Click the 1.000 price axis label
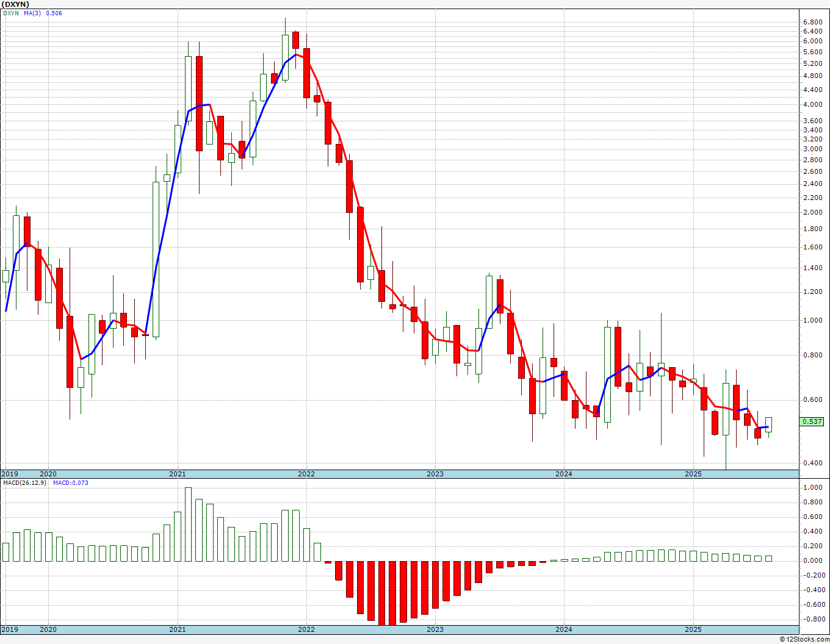830x644 pixels. (x=812, y=320)
